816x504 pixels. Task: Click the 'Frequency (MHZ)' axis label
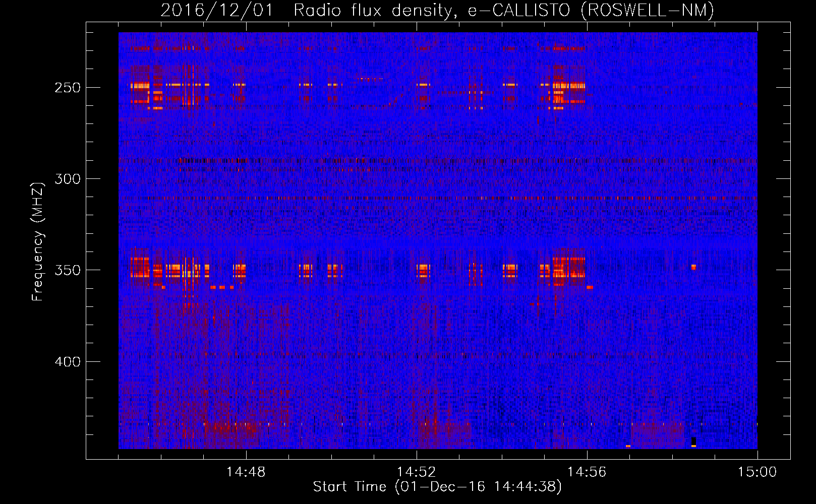pyautogui.click(x=38, y=241)
